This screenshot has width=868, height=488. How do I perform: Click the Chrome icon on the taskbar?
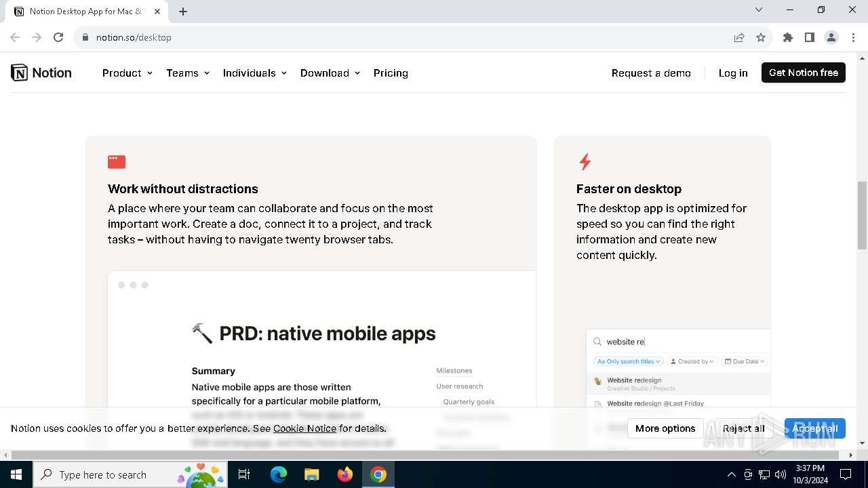(x=378, y=474)
